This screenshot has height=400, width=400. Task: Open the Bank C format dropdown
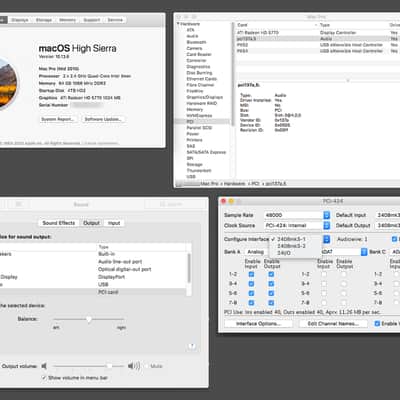[395, 252]
